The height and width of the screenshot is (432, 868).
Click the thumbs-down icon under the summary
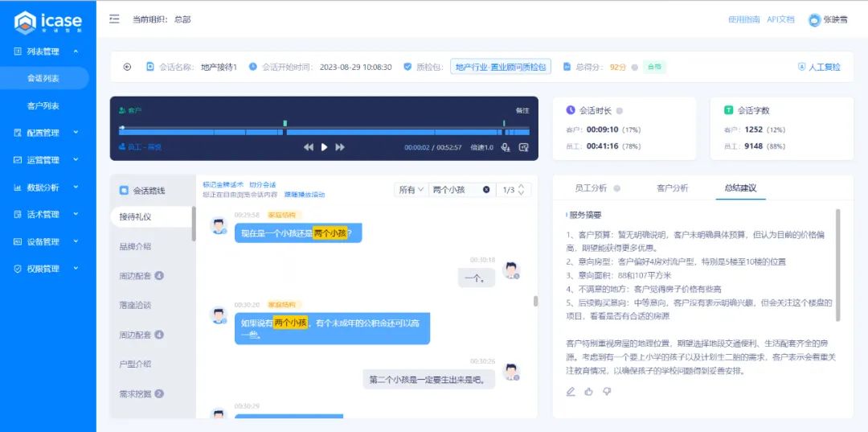[607, 392]
